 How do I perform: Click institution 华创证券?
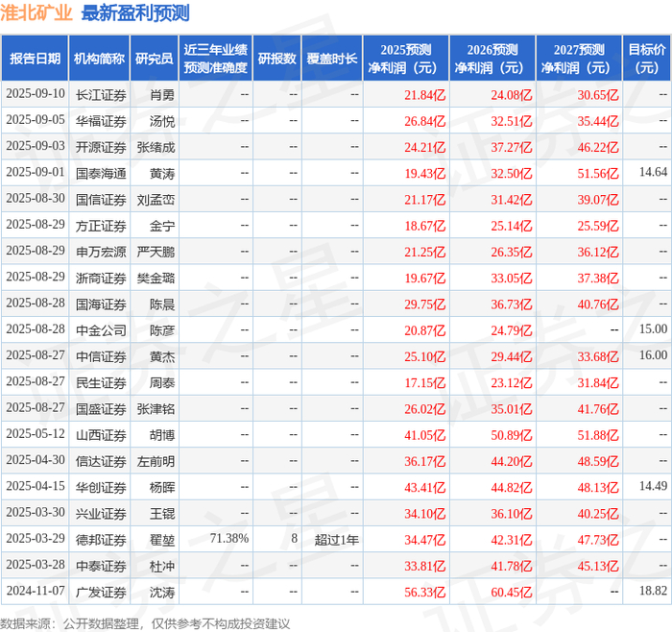101,487
